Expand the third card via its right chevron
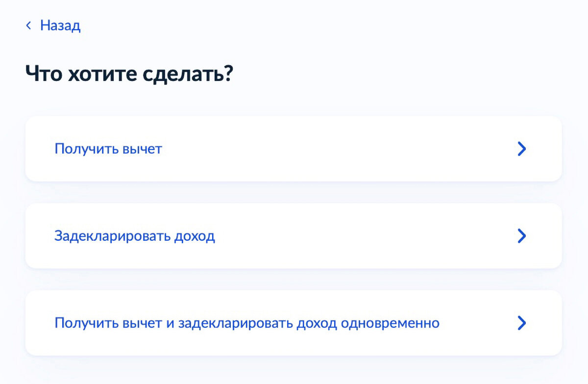The width and height of the screenshot is (588, 384). point(522,323)
